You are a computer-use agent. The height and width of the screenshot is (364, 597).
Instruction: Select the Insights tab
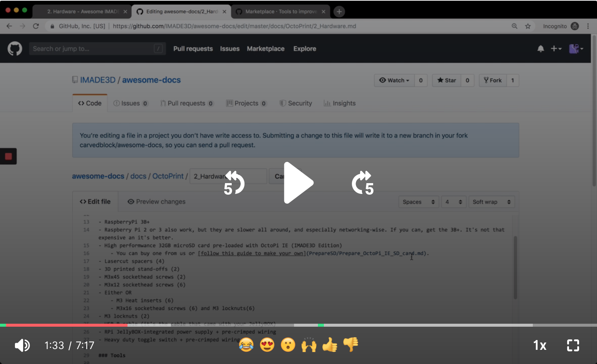tap(340, 103)
